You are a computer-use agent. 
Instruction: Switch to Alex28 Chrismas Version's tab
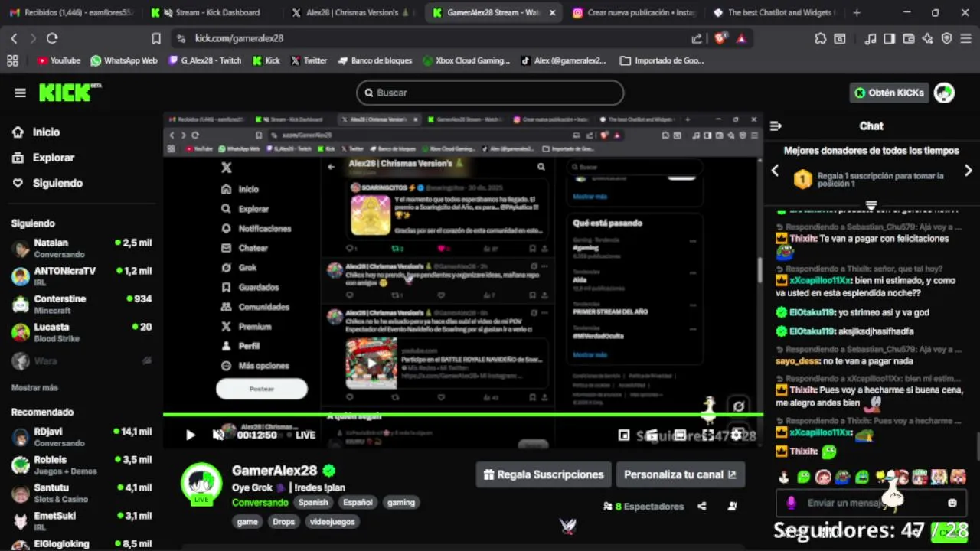tap(351, 12)
